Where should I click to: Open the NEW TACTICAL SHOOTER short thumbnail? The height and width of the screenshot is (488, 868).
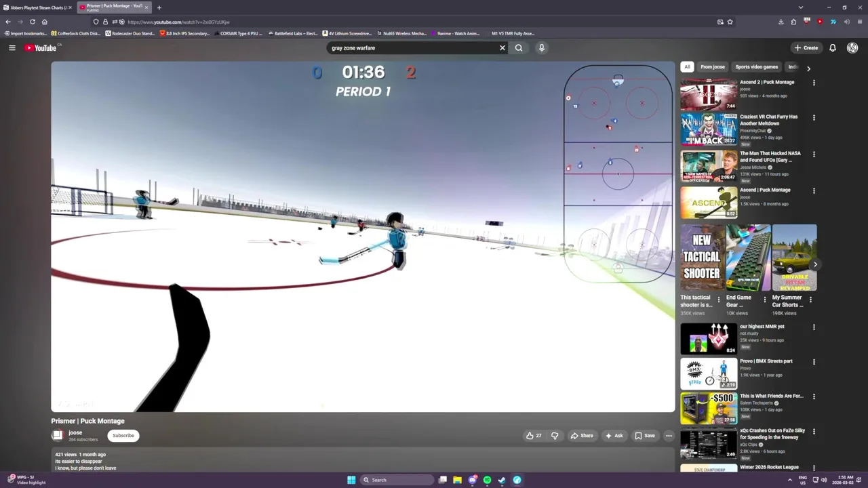click(702, 258)
